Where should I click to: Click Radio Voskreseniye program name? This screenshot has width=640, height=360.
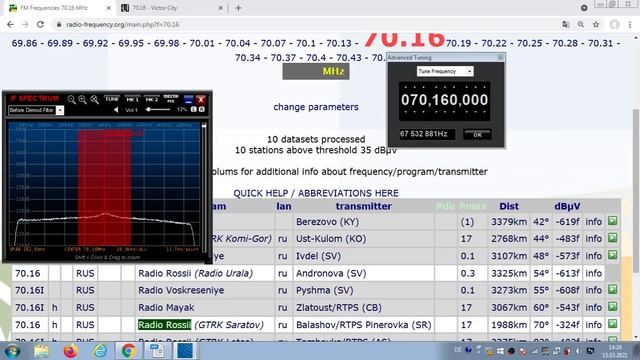pyautogui.click(x=181, y=291)
